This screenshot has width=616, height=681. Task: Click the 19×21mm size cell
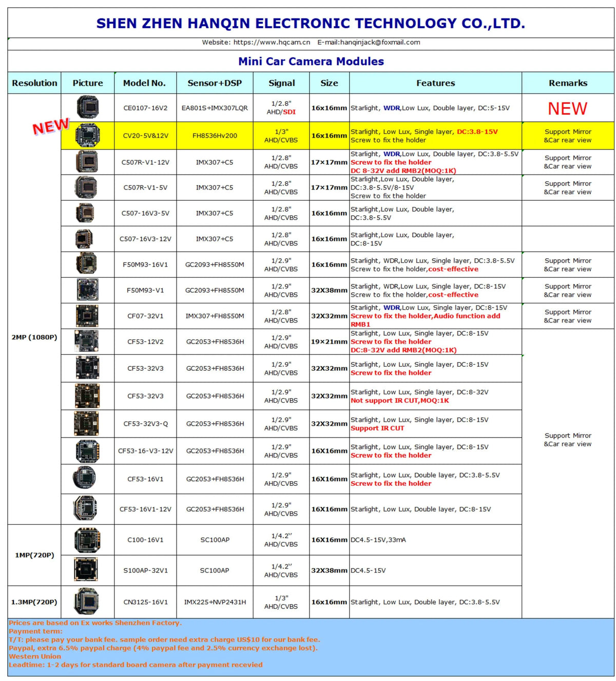click(x=329, y=342)
